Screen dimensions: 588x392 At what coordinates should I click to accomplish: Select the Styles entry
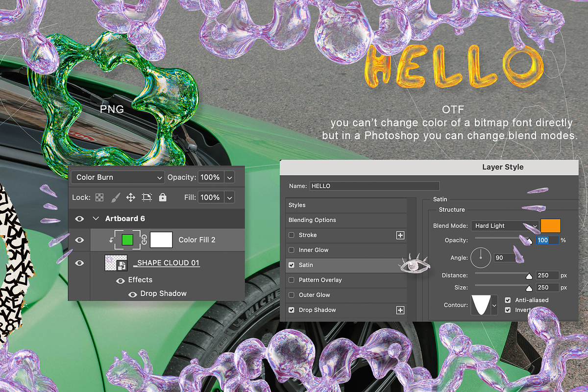pos(346,205)
